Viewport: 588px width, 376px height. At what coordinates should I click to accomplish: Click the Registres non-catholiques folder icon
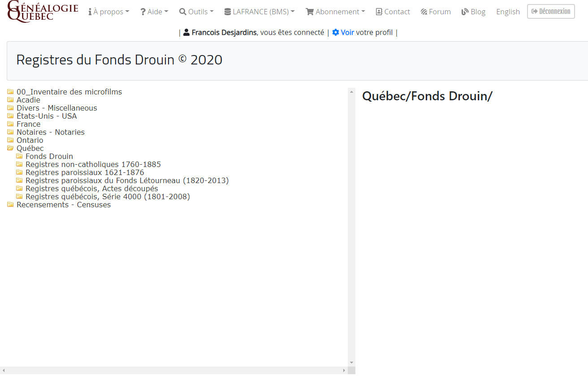pyautogui.click(x=19, y=164)
